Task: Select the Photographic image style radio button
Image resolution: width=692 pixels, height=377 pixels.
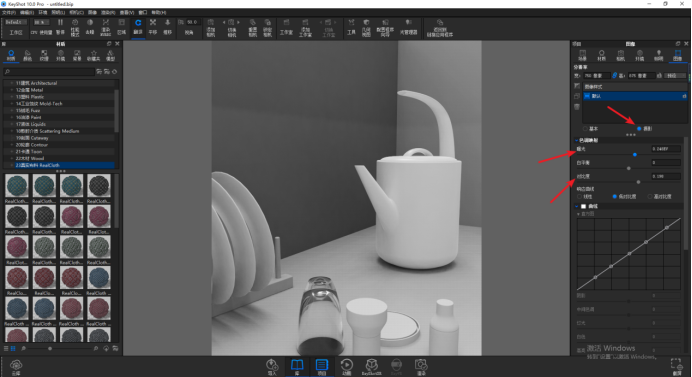Action: (x=639, y=128)
